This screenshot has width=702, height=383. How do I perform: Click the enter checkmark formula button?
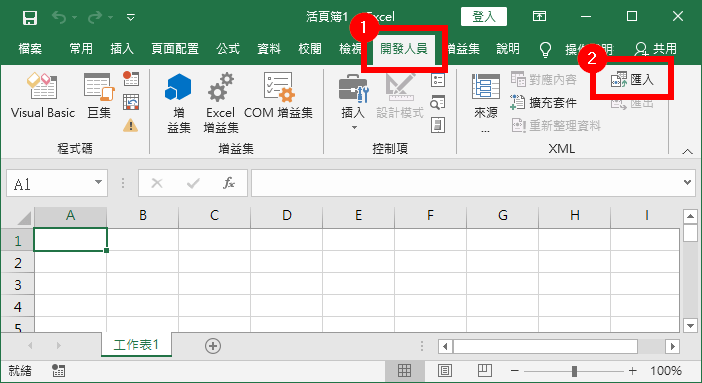tap(193, 183)
